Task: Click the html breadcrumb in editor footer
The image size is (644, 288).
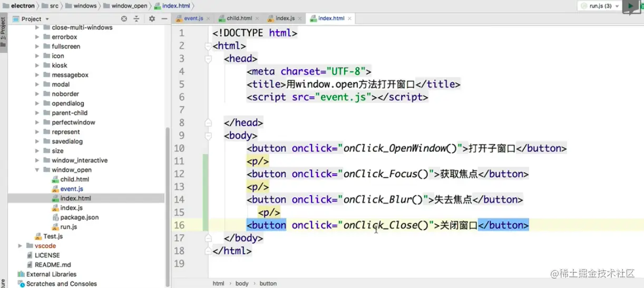Action: 218,283
